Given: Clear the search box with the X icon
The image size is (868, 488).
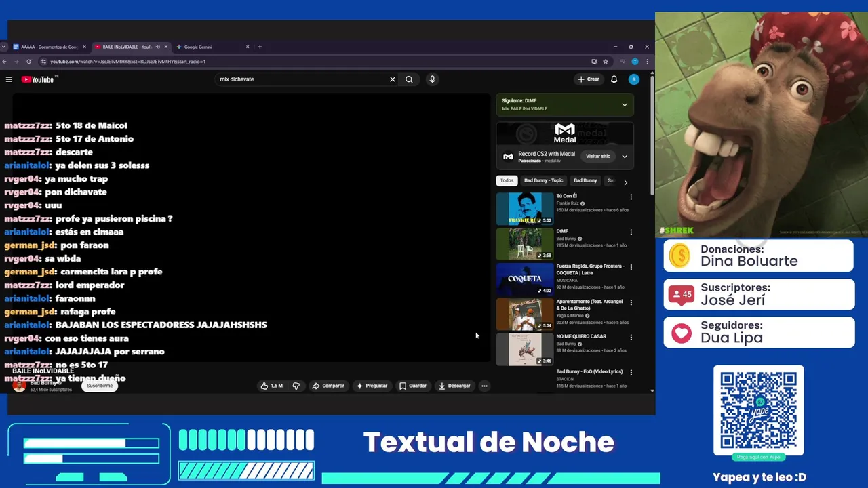Looking at the screenshot, I should click(392, 79).
